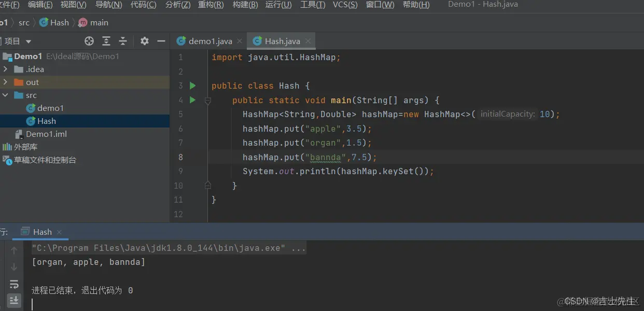This screenshot has width=644, height=311.
Task: Open project panel settings gear
Action: coord(145,41)
